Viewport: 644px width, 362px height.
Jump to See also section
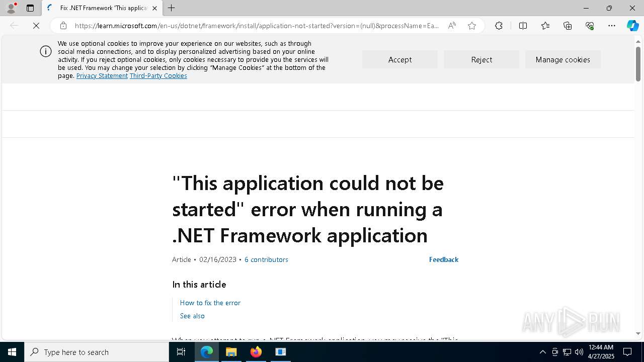(x=192, y=316)
